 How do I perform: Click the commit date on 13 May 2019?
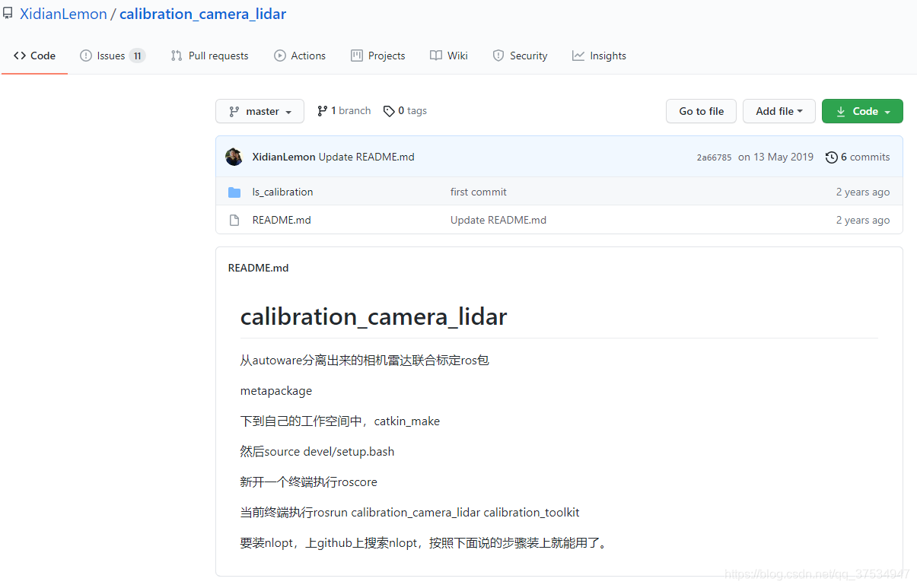775,157
